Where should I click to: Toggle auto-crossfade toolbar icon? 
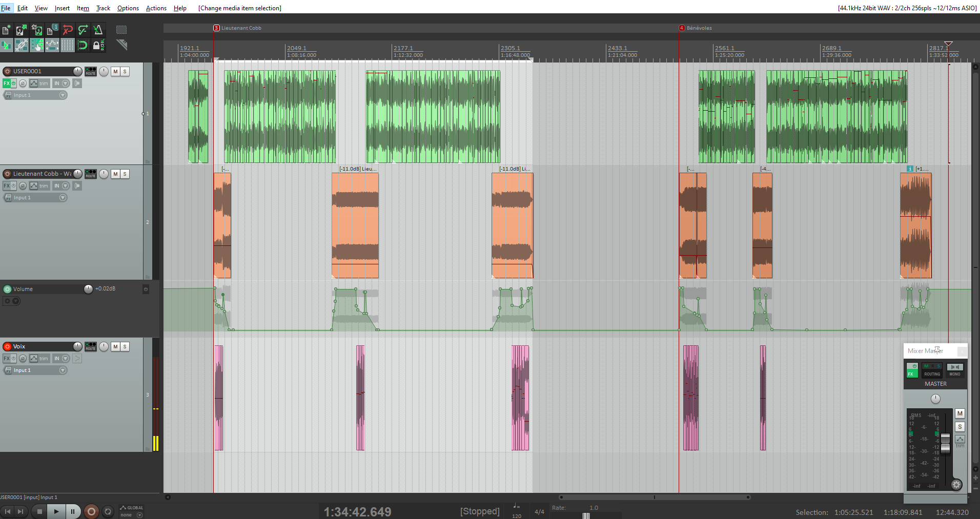point(7,45)
